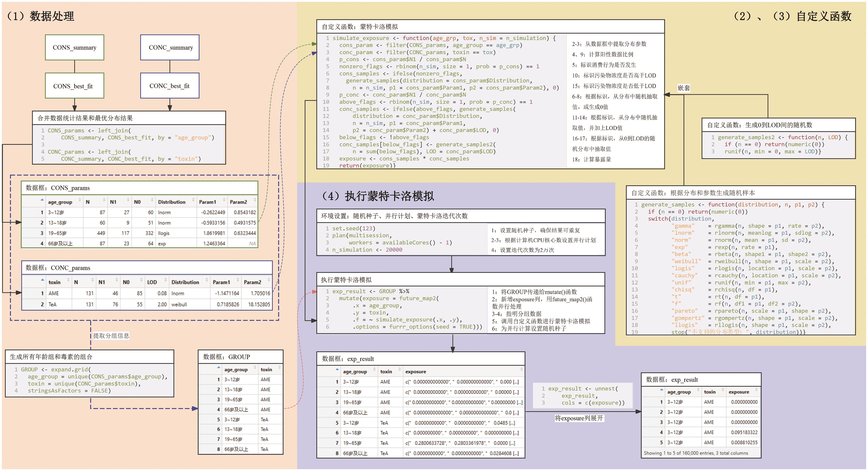The height and width of the screenshot is (471, 868).
Task: Click the '(1) 数据处理' section heading
Action: pyautogui.click(x=40, y=16)
